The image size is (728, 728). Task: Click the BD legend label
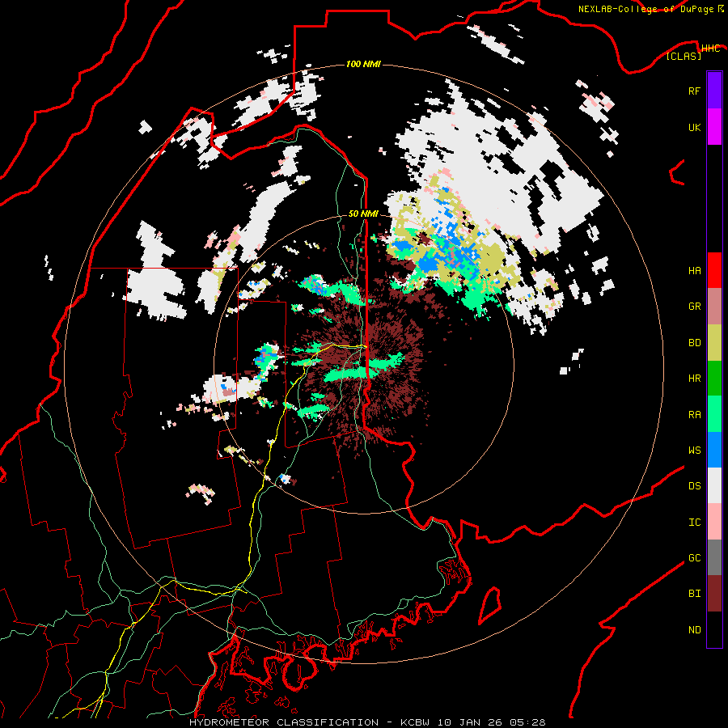(x=694, y=343)
